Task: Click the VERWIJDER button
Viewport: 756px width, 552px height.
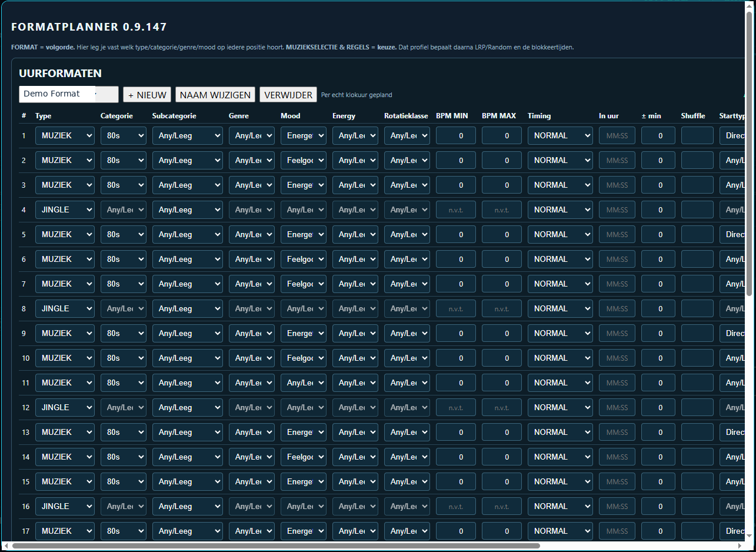Action: [288, 94]
